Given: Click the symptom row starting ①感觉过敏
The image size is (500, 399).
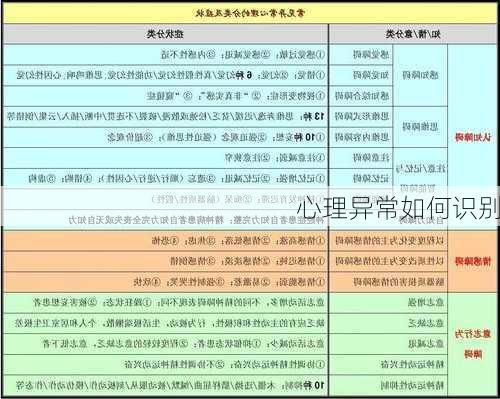Looking at the screenshot, I should click(x=165, y=55).
